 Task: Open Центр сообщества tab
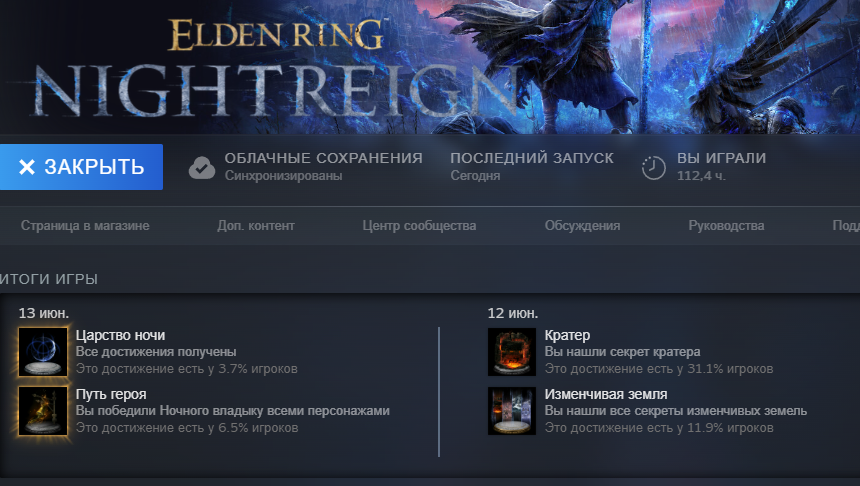tap(419, 225)
